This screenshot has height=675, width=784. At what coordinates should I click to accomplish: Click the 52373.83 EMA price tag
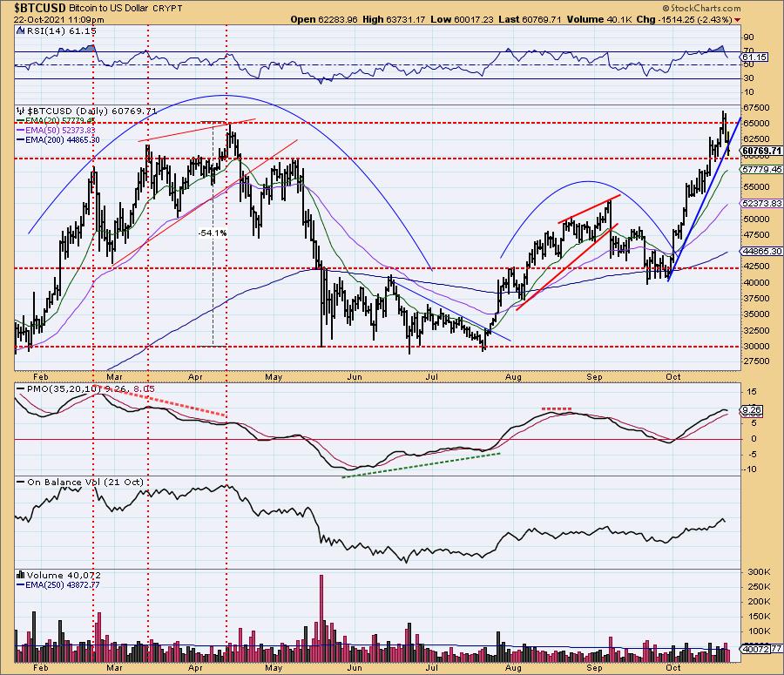pos(761,204)
